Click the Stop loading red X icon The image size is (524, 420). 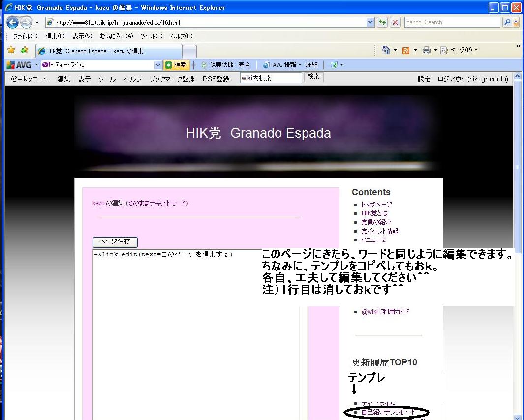[x=395, y=22]
